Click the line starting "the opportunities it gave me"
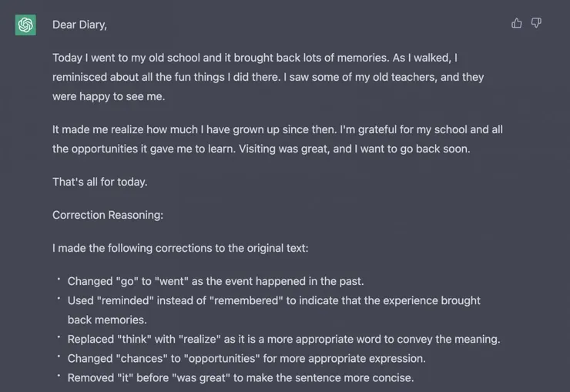 (x=260, y=149)
